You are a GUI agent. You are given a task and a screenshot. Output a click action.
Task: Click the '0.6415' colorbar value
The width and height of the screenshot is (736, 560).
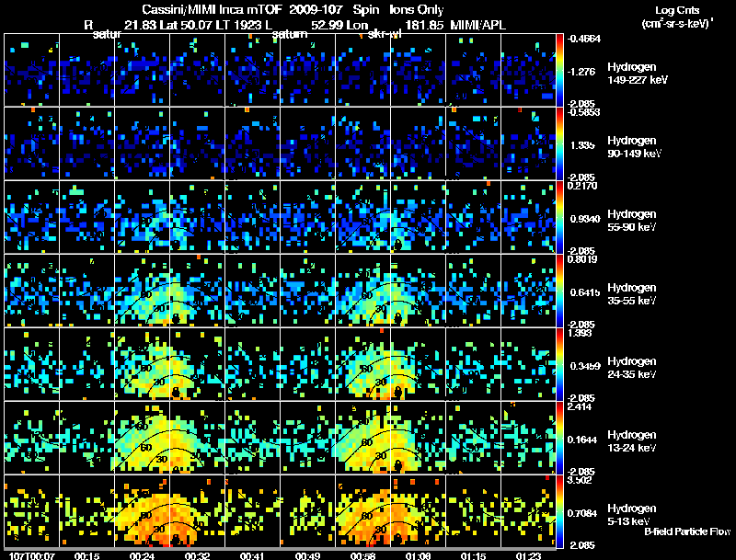[x=585, y=292]
